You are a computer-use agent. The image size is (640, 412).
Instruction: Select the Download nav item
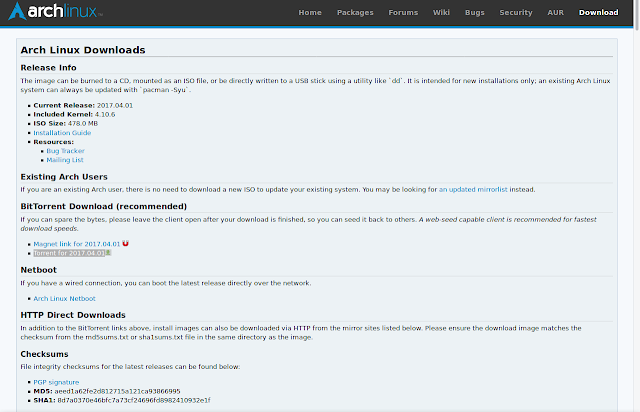[x=598, y=13]
